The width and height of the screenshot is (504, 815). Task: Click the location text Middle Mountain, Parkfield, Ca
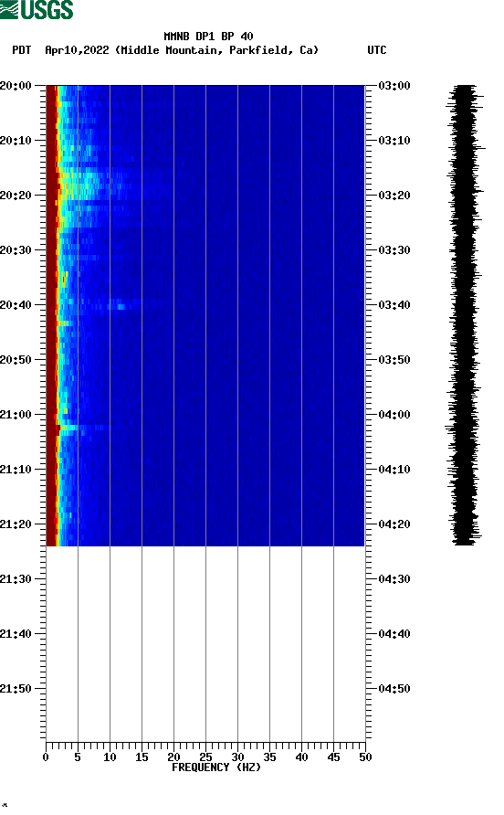tap(217, 50)
